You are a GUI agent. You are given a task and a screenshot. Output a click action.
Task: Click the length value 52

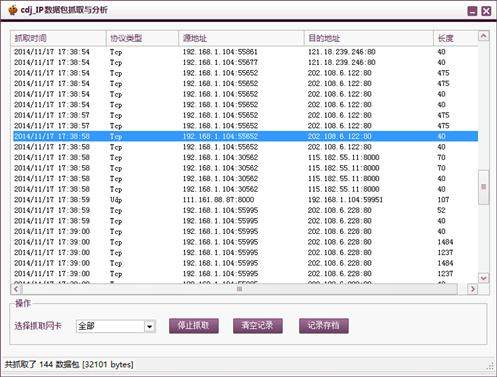[441, 210]
